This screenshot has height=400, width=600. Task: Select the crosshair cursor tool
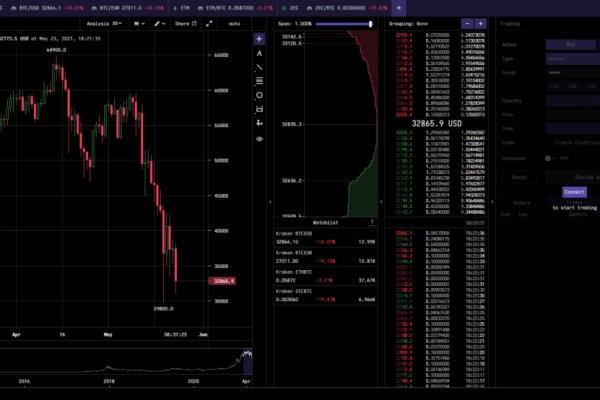(259, 38)
